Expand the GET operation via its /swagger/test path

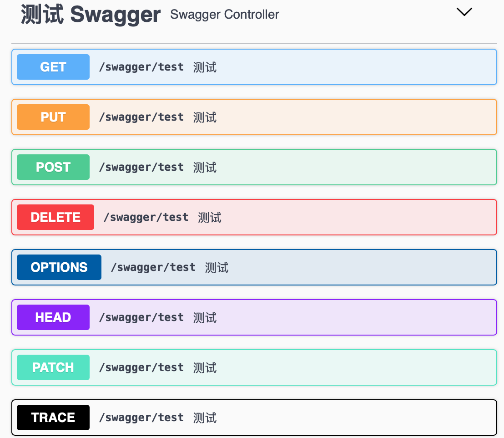[141, 67]
